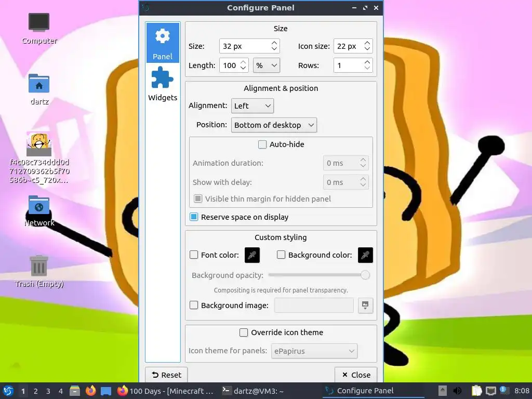
Task: Open the volume control tray icon
Action: point(457,391)
